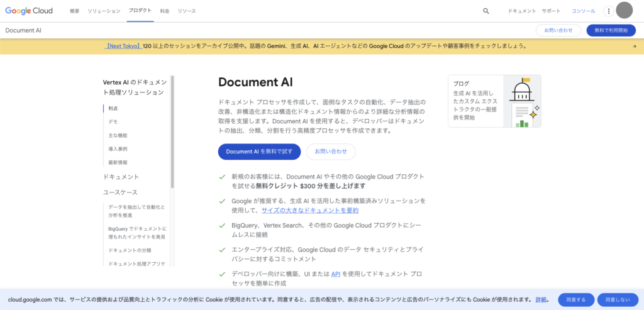The width and height of the screenshot is (644, 310).
Task: Click the search magnifier icon
Action: point(486,11)
